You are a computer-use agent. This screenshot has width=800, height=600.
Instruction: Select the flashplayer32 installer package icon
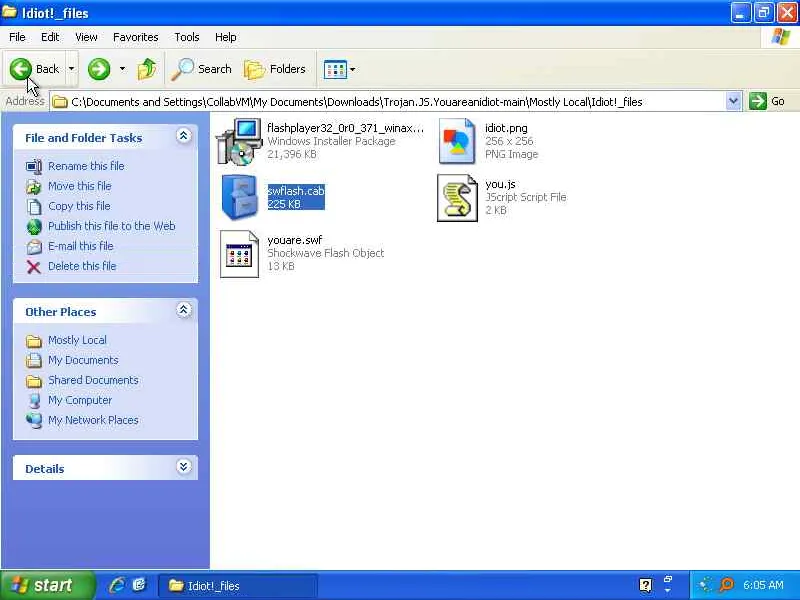239,142
